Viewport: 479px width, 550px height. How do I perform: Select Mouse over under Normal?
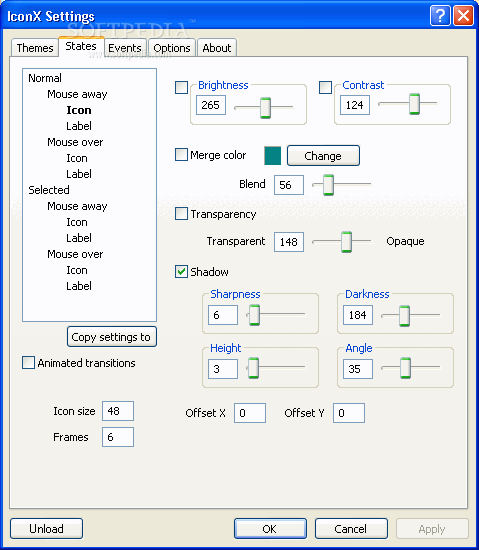75,142
